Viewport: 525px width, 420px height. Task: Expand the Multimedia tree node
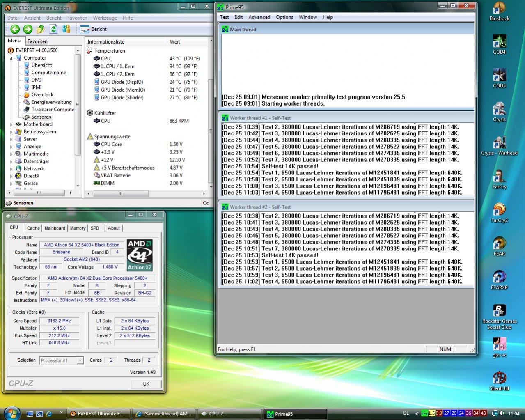(x=11, y=154)
